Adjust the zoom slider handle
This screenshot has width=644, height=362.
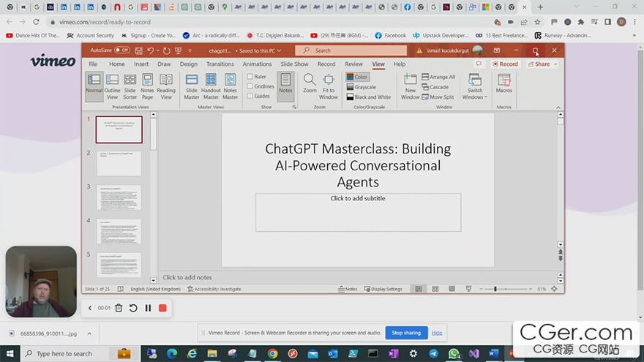(x=495, y=289)
